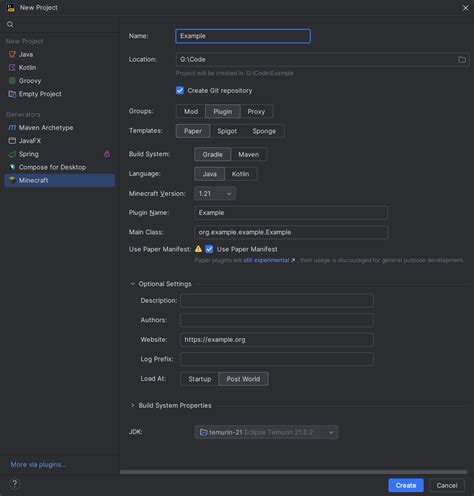474x496 pixels.
Task: Click the Java generator icon
Action: pos(12,54)
